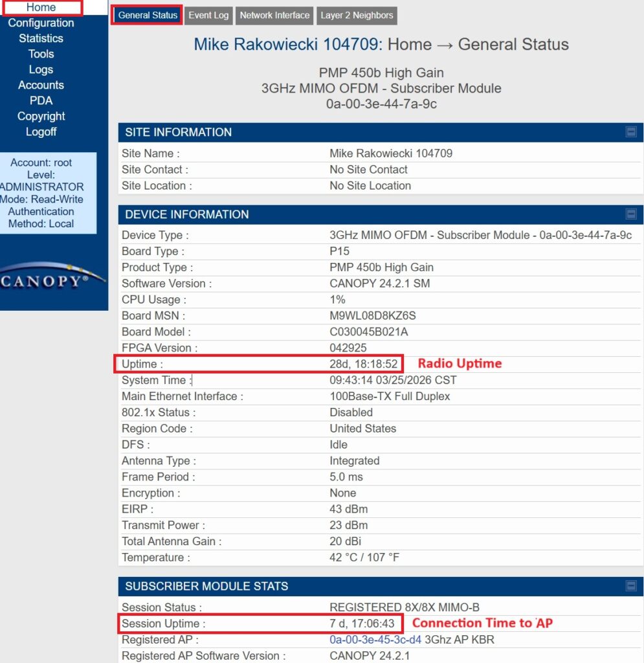Switch to the Network Interface tab
Image resolution: width=644 pixels, height=663 pixels.
(x=274, y=16)
